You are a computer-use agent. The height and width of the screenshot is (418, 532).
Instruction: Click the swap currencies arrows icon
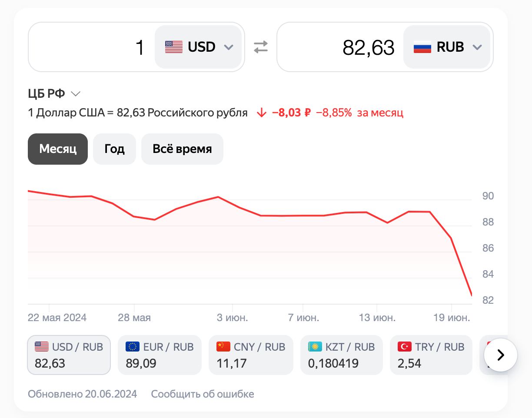click(x=261, y=47)
